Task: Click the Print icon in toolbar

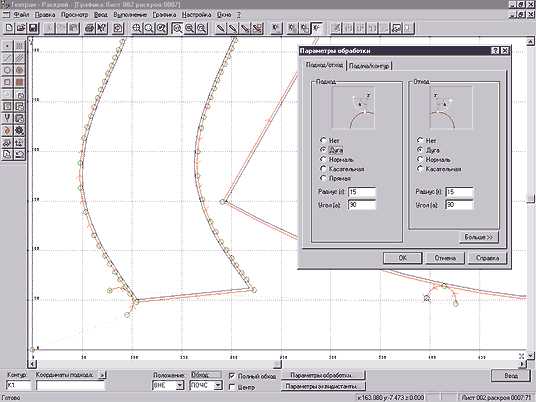Action: click(x=89, y=28)
